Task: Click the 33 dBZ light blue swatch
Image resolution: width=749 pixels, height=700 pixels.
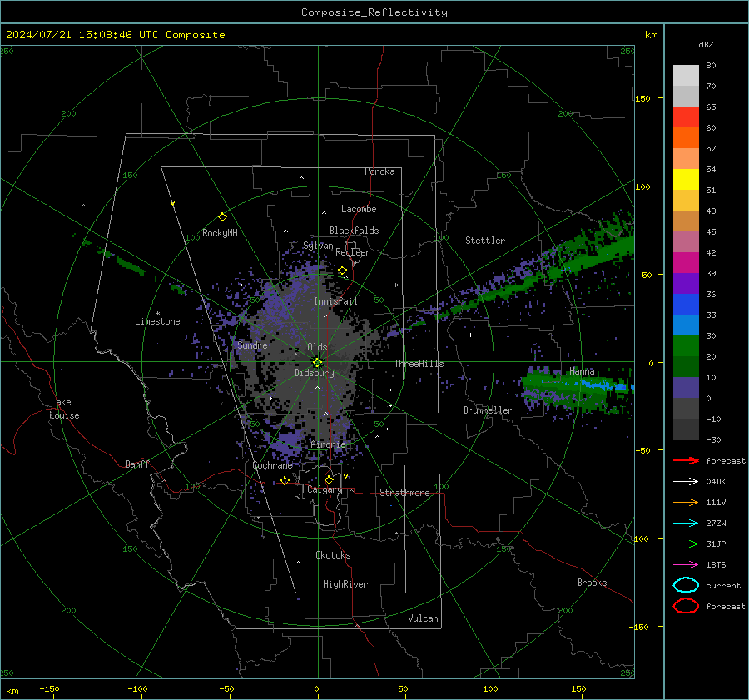Action: (686, 325)
